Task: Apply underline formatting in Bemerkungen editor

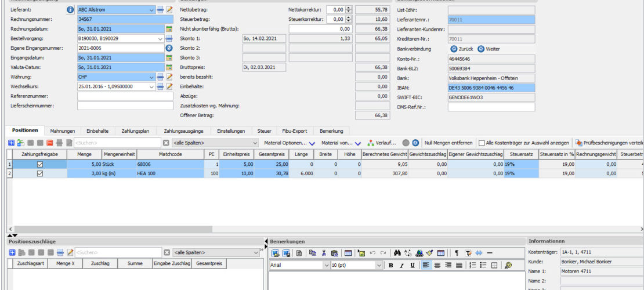Action: click(413, 266)
